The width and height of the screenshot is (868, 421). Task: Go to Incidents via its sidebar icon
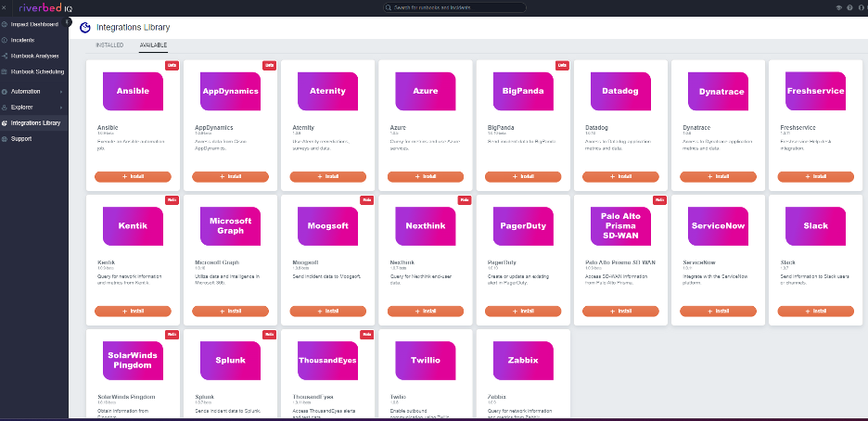[5, 41]
